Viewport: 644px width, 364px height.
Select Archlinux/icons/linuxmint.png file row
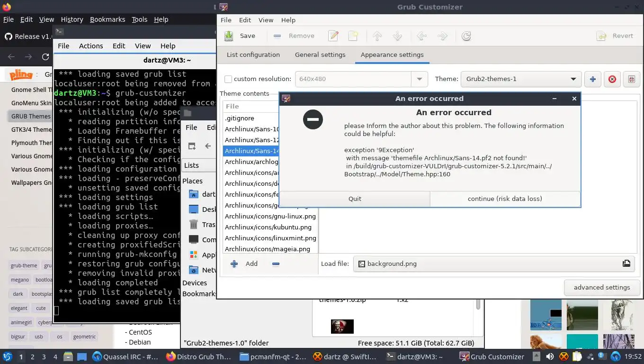click(270, 238)
